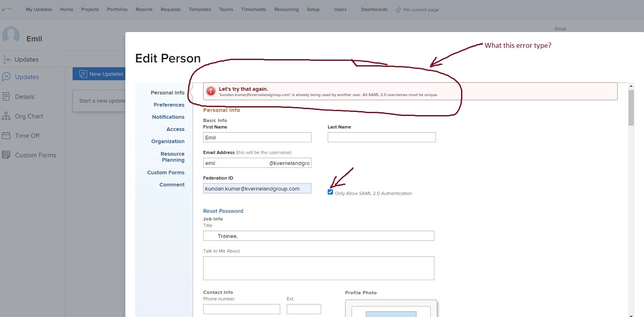Click Updates label in left sidebar list

click(x=27, y=77)
